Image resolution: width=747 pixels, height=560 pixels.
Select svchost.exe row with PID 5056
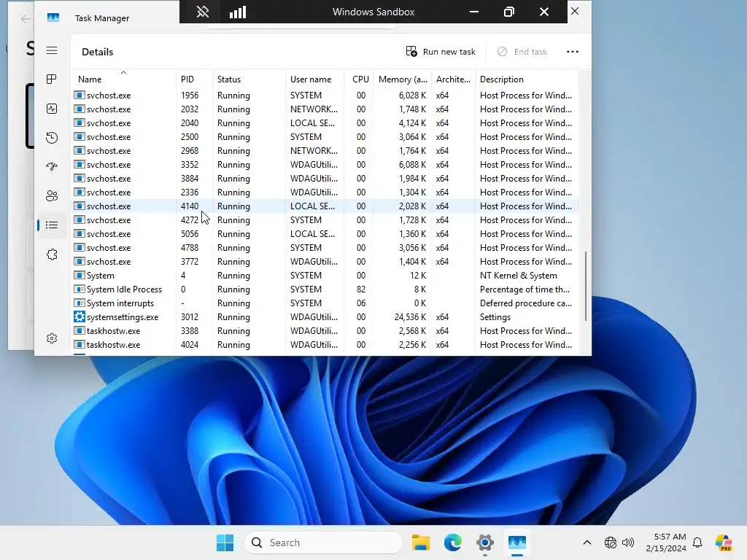point(325,233)
